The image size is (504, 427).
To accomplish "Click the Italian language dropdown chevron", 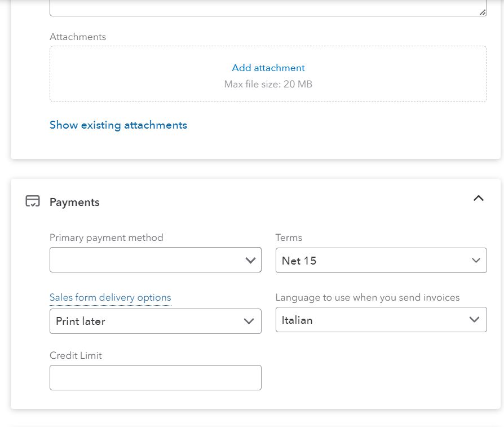I will pos(475,320).
